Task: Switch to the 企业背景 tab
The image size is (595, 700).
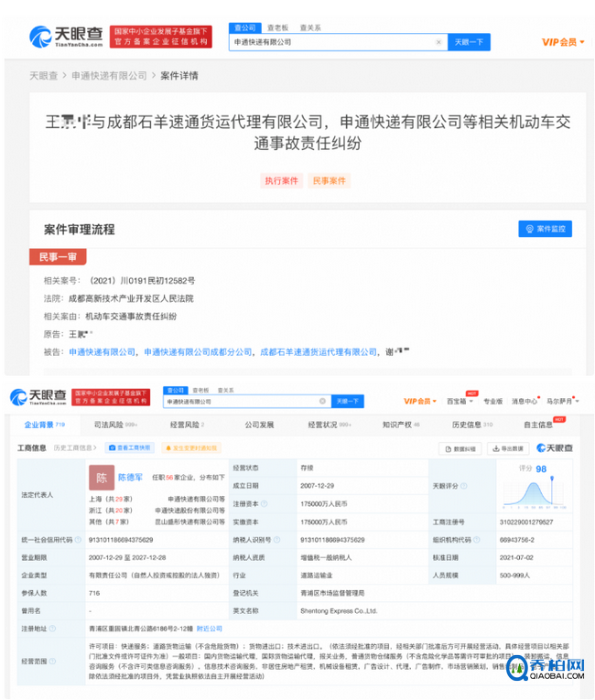Action: point(44,425)
